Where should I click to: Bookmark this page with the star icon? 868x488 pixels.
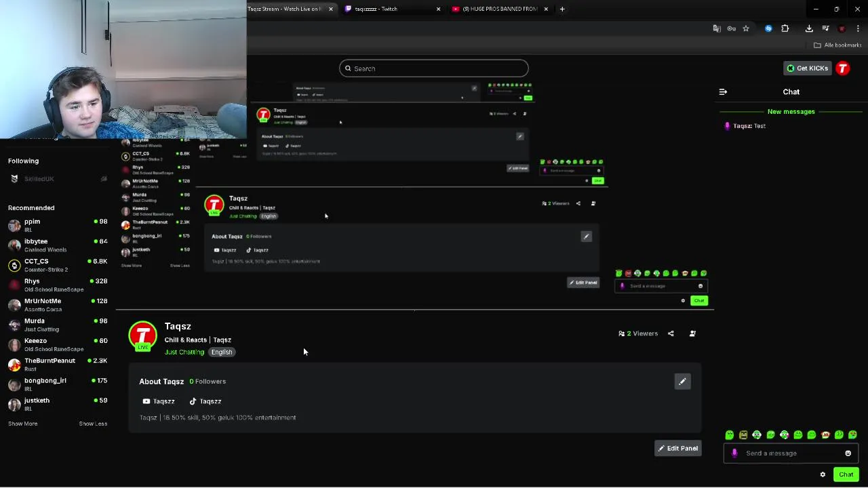[x=746, y=28]
